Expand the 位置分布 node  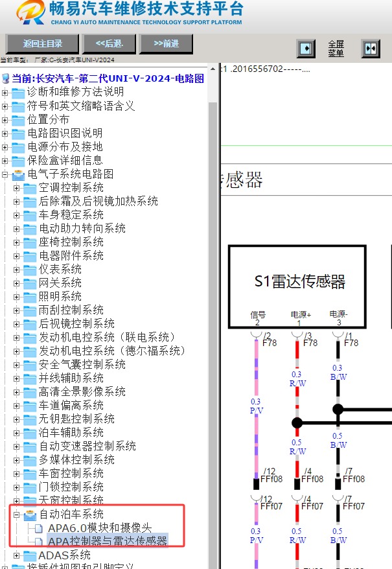5,120
